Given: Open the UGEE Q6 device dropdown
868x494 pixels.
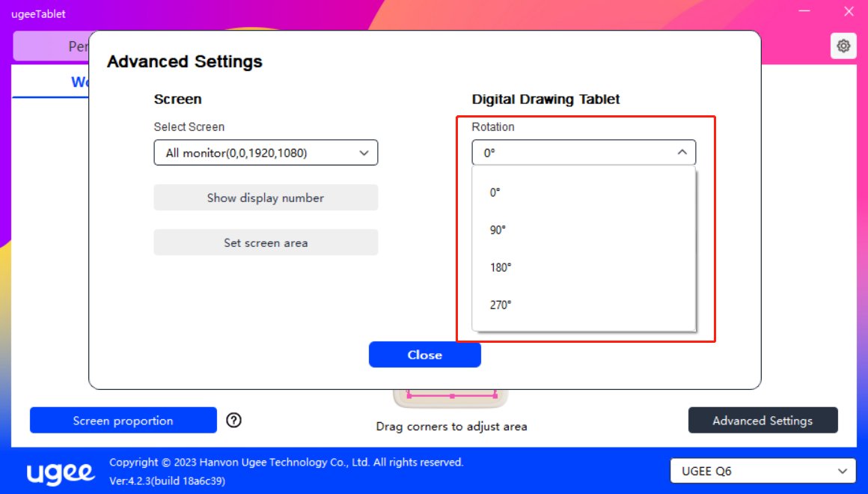Looking at the screenshot, I should point(762,472).
